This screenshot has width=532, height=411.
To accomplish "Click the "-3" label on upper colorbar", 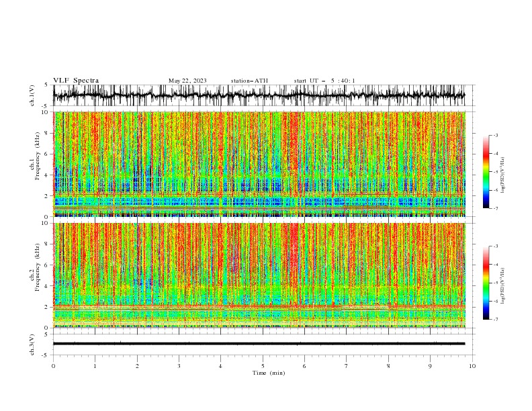I will (x=495, y=135).
